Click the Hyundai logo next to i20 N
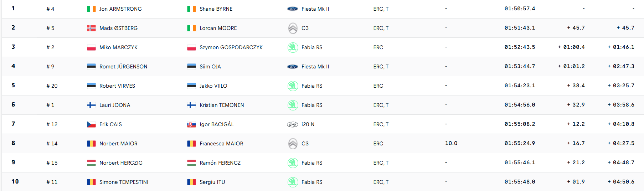This screenshot has width=644, height=191. coord(293,124)
